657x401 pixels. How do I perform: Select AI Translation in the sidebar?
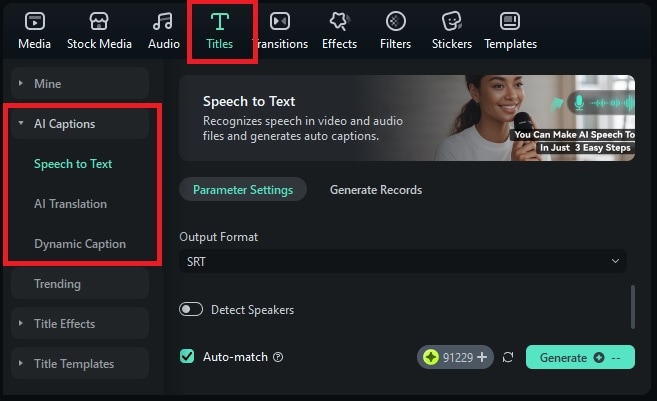70,204
